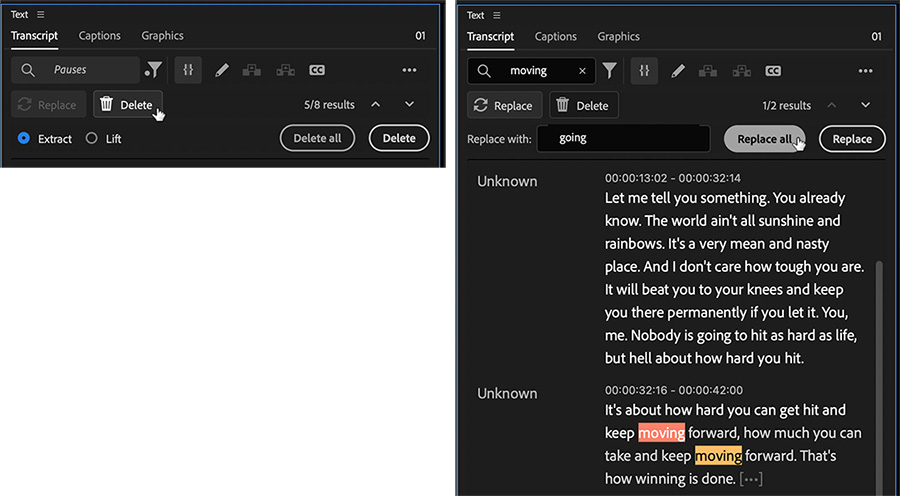Toggle pauses display icon in right panel
The width and height of the screenshot is (900, 496).
[x=645, y=71]
